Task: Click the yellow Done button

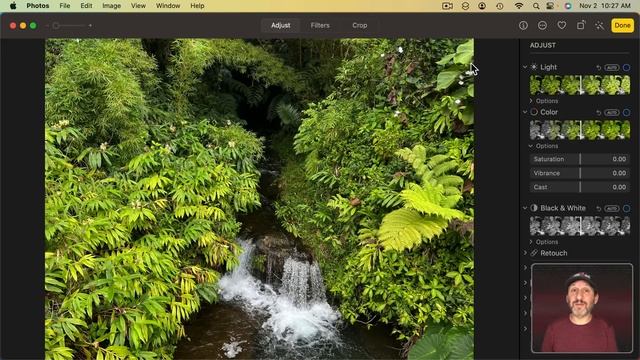Action: (x=622, y=25)
